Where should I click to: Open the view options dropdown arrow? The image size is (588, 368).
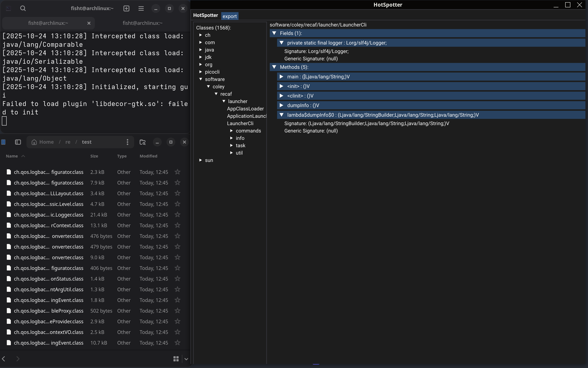(x=186, y=359)
